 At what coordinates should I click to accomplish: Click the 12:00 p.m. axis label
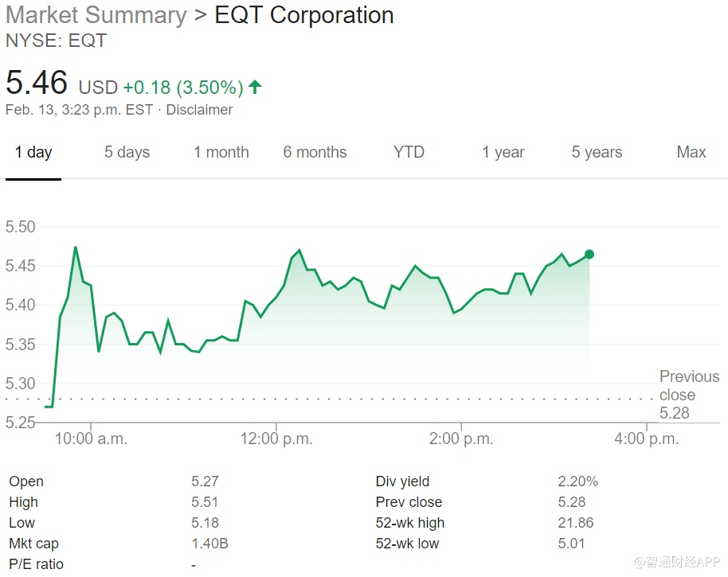click(x=276, y=439)
